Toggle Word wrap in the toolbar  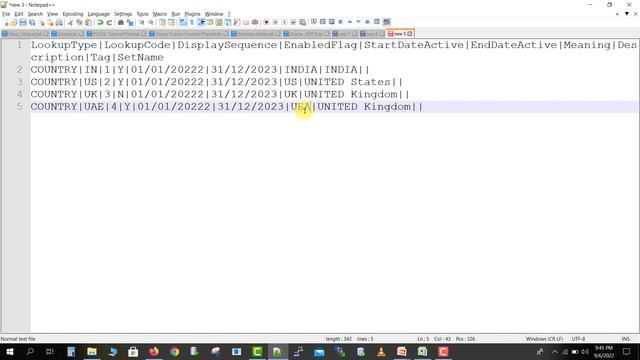click(x=183, y=22)
